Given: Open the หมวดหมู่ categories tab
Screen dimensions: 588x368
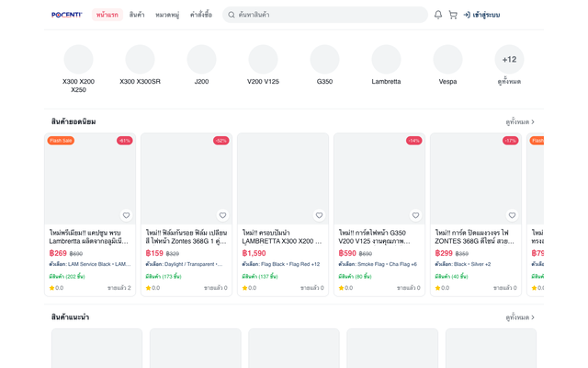Looking at the screenshot, I should [167, 15].
